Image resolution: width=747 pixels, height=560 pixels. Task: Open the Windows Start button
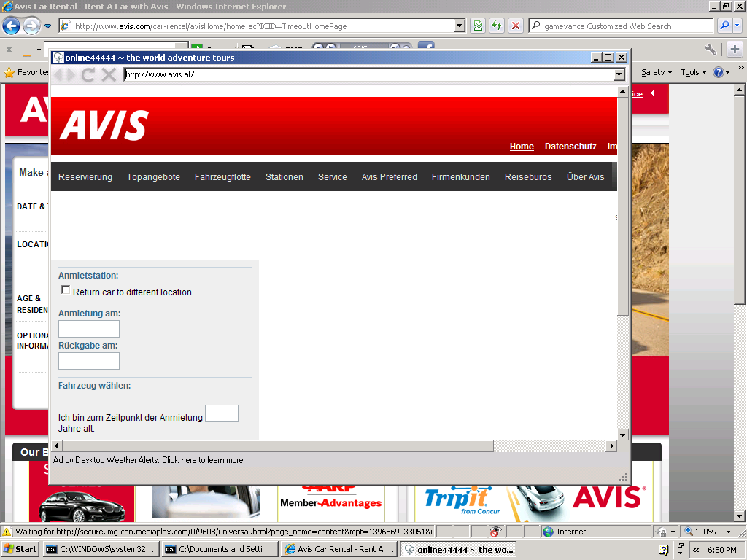pos(20,550)
